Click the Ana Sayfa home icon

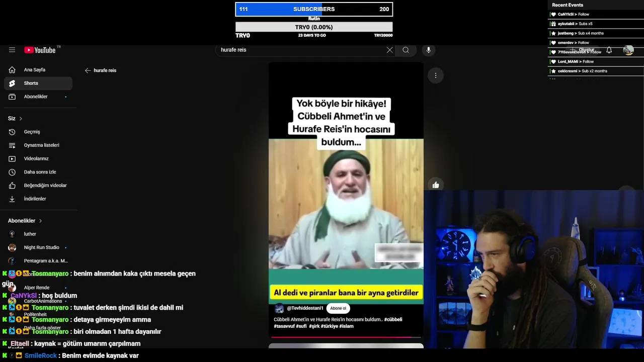tap(12, 70)
